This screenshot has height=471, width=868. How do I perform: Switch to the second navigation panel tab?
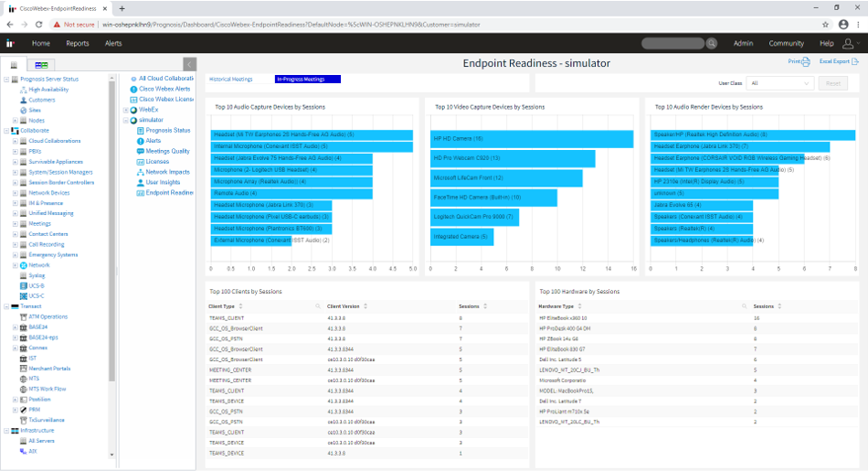[x=40, y=65]
